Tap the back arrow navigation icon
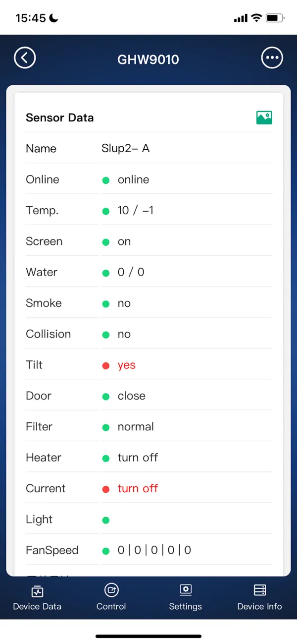This screenshot has width=297, height=644. point(25,58)
